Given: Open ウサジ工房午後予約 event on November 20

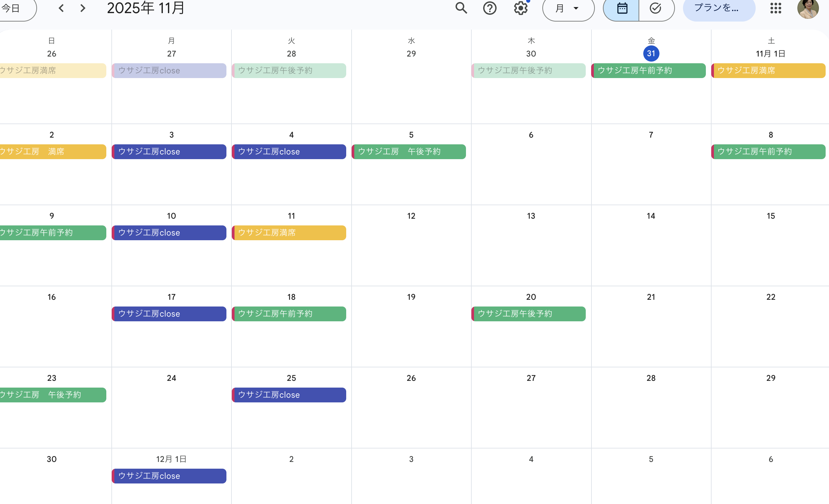Looking at the screenshot, I should coord(528,314).
